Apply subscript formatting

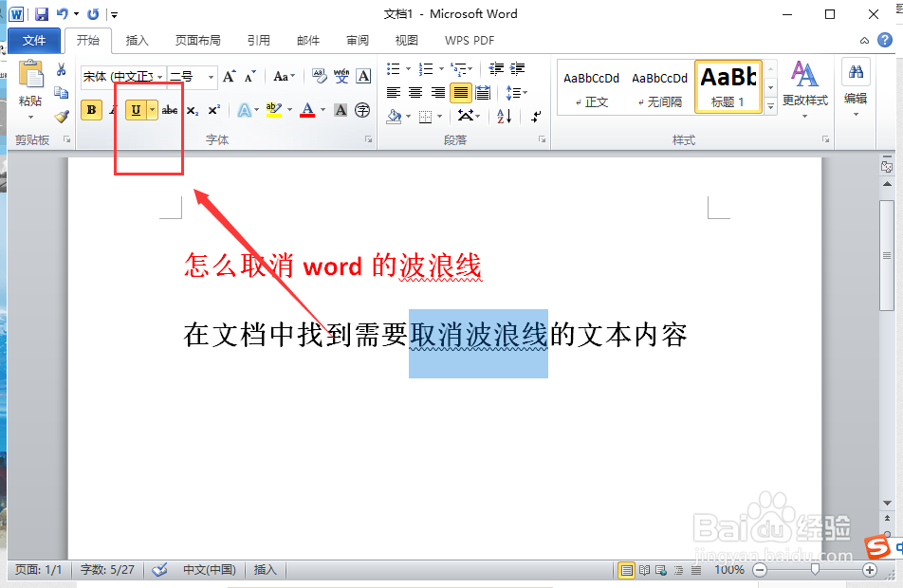coord(193,110)
